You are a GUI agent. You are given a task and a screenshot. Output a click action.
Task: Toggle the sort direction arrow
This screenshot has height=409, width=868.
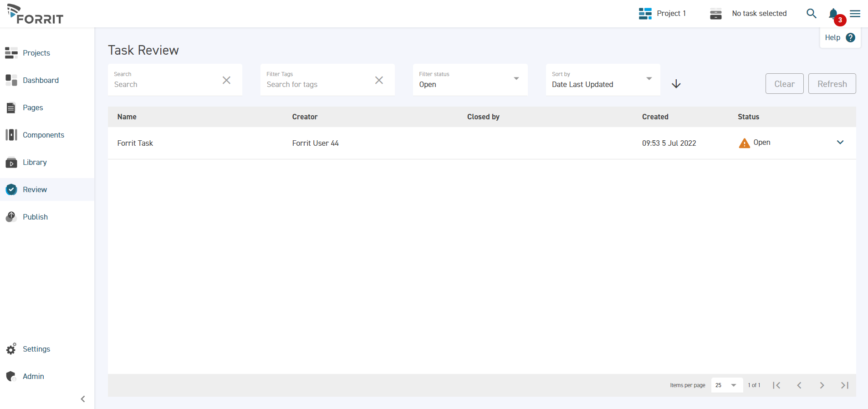coord(676,84)
